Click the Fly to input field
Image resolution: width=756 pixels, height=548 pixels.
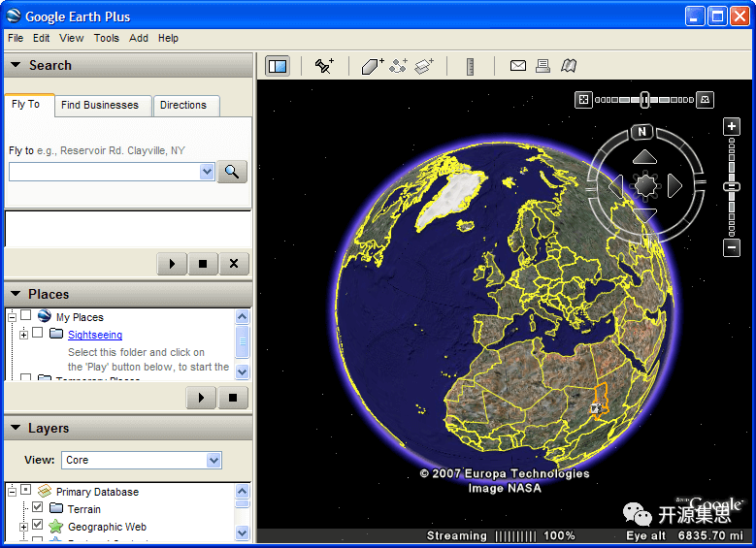(105, 172)
